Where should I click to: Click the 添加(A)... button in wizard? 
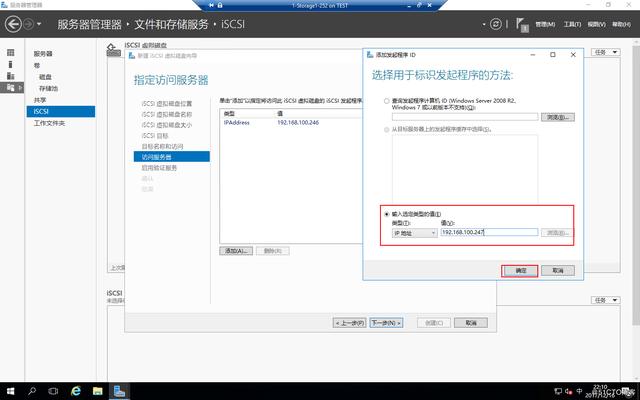pos(236,251)
